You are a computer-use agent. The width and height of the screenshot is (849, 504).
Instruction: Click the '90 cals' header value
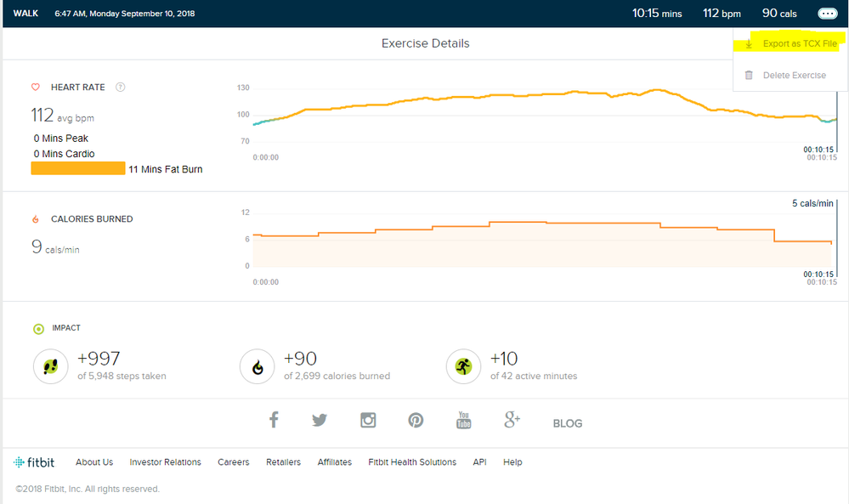[779, 14]
